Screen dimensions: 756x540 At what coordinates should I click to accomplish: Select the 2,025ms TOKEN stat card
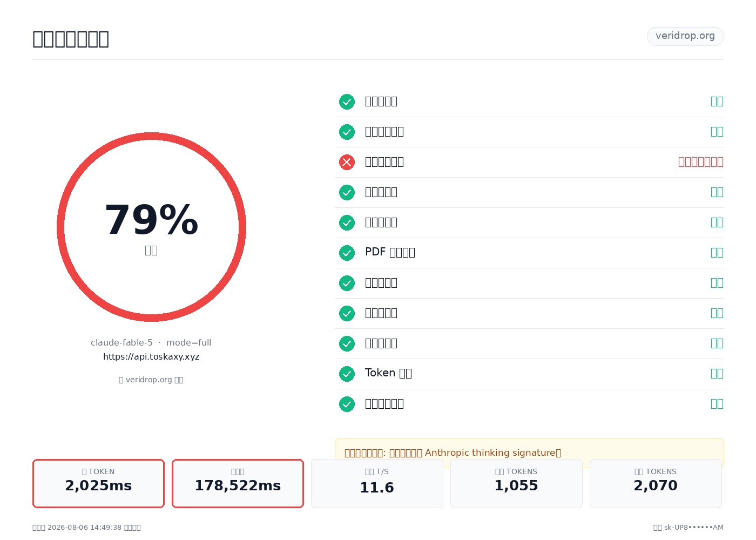98,483
